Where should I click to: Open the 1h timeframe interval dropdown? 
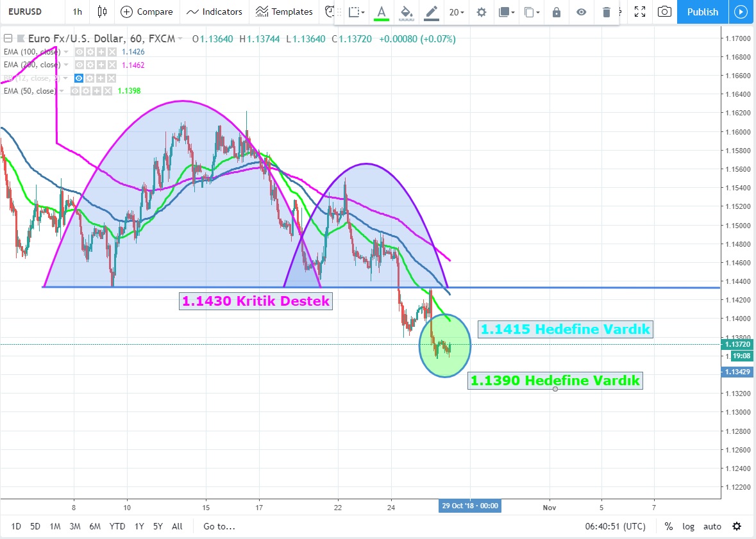(77, 12)
